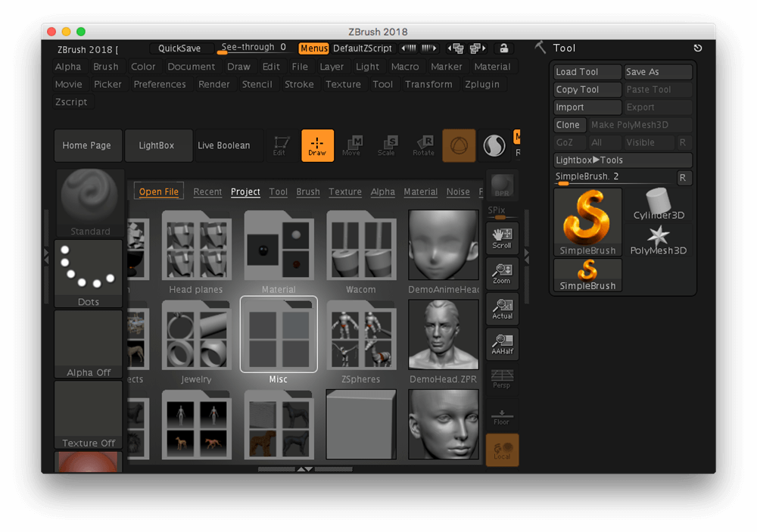Open the Standard brush thumbnail
757x532 pixels.
click(x=90, y=202)
